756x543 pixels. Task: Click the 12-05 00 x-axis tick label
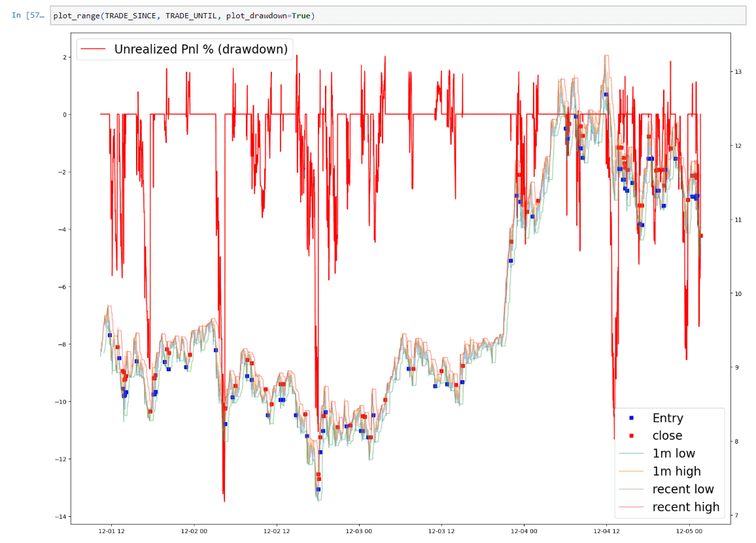click(x=689, y=531)
